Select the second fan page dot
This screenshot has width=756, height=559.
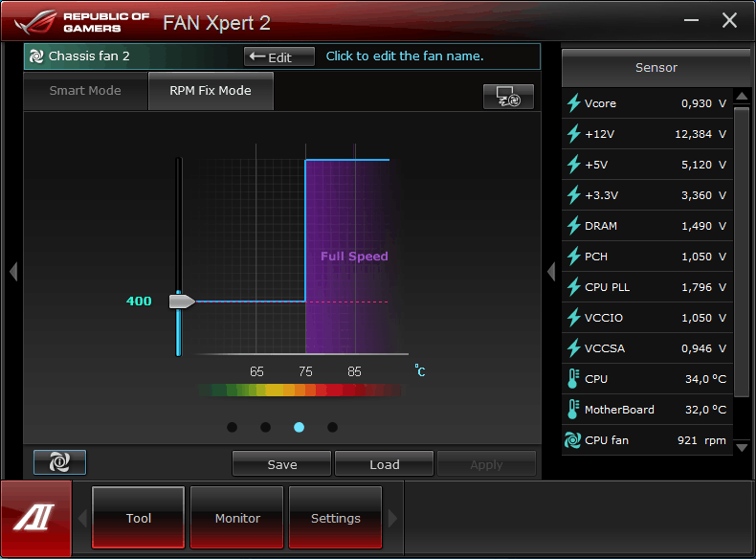[265, 427]
